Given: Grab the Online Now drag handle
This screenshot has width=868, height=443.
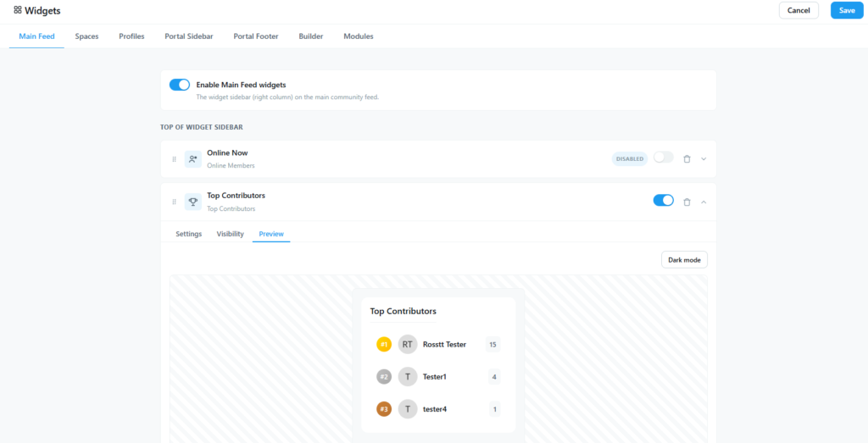Looking at the screenshot, I should coord(175,159).
